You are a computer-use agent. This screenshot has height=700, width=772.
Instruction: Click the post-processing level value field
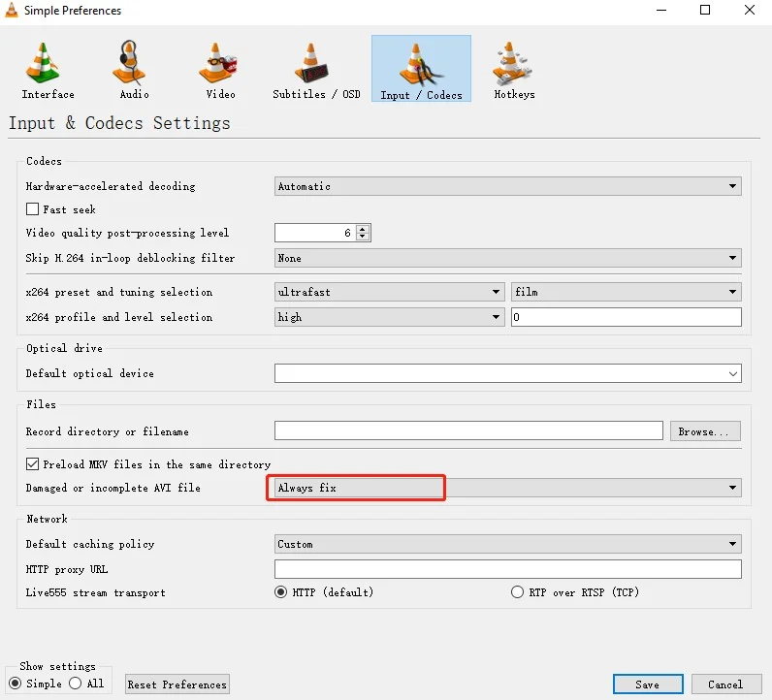point(315,233)
